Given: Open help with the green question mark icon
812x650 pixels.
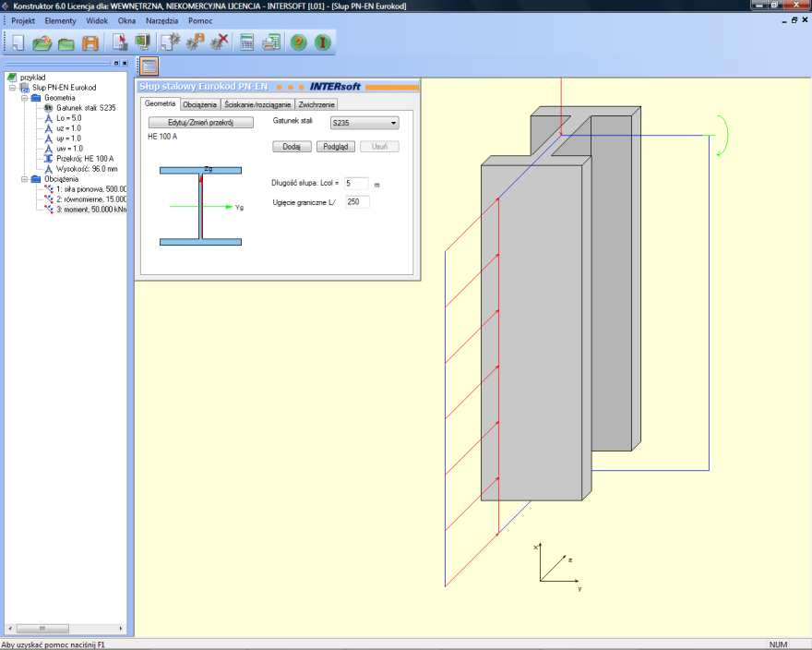Looking at the screenshot, I should [x=298, y=42].
